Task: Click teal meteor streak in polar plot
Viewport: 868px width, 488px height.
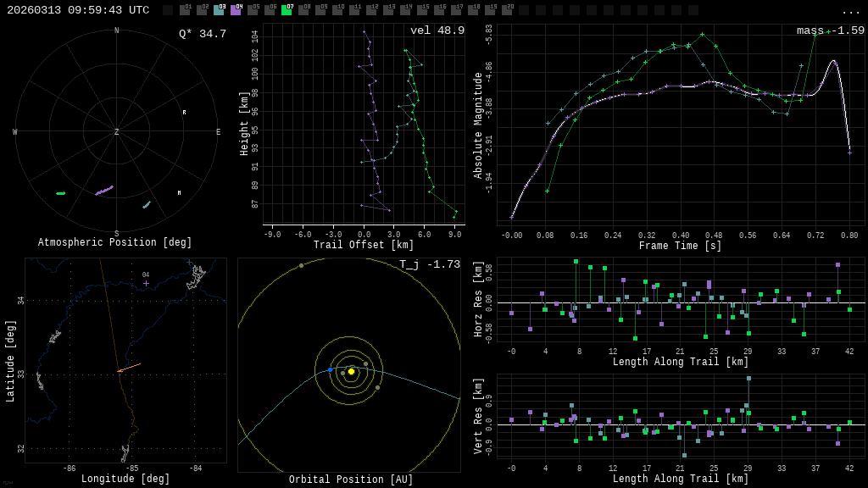Action: click(147, 204)
